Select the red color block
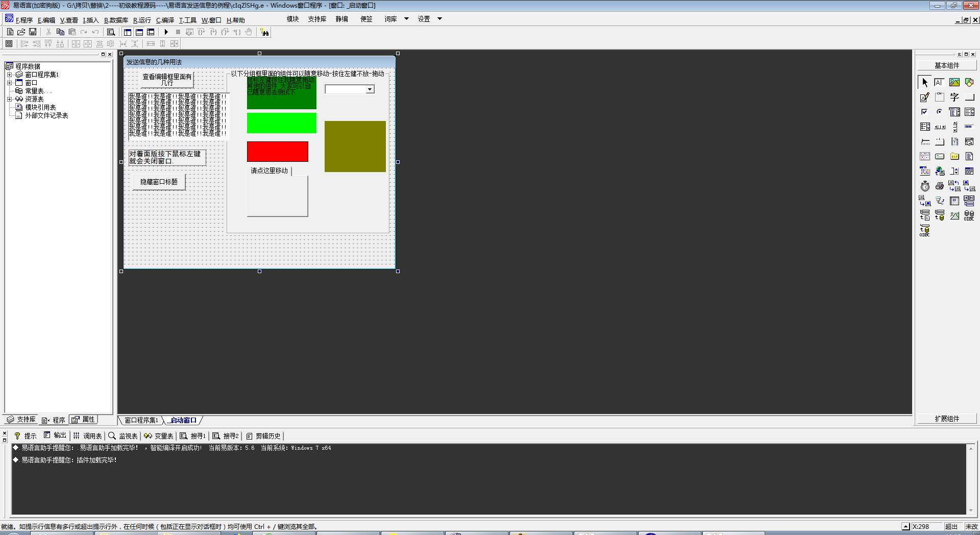The image size is (980, 535). (x=278, y=151)
